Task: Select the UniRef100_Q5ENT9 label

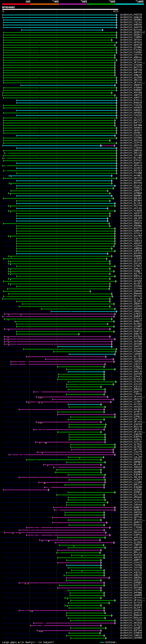Action: (131, 304)
